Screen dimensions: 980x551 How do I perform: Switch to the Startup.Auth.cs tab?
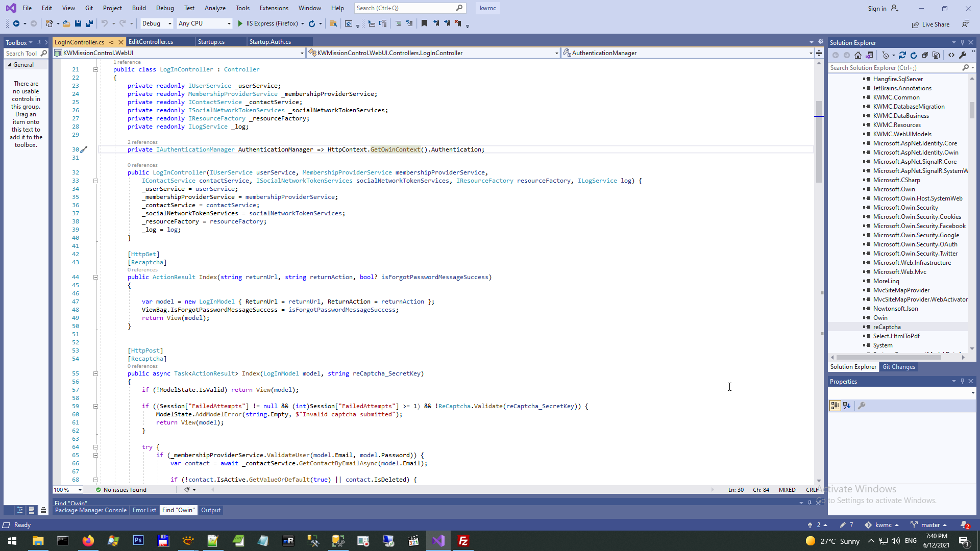(270, 42)
